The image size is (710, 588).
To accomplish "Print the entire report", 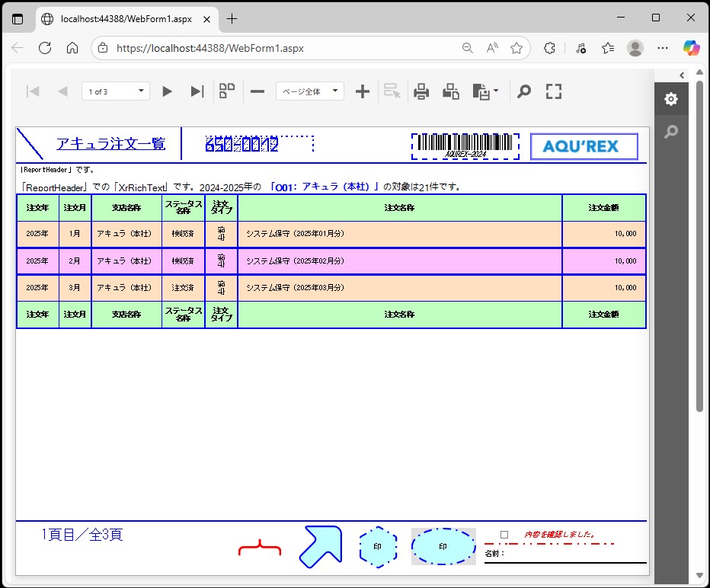I will click(x=421, y=91).
